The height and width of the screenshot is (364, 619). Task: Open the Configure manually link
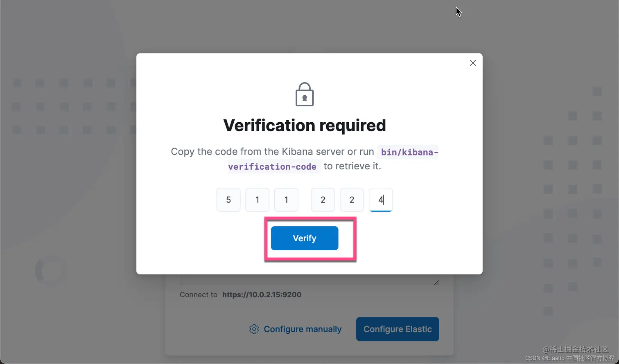pyautogui.click(x=303, y=329)
